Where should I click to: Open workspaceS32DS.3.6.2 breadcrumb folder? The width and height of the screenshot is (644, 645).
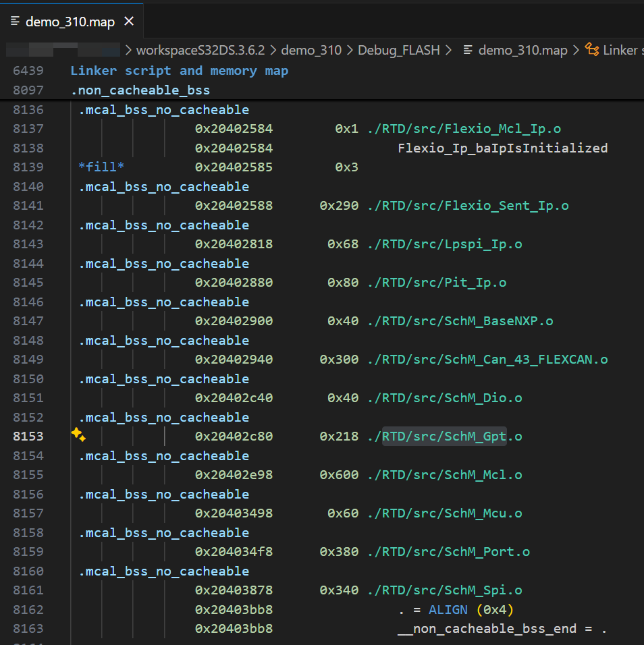pyautogui.click(x=200, y=50)
